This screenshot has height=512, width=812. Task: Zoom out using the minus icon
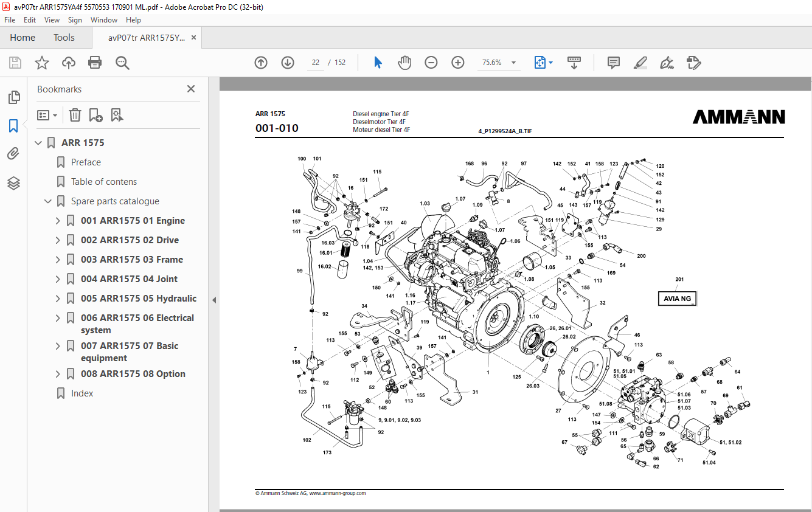point(431,63)
